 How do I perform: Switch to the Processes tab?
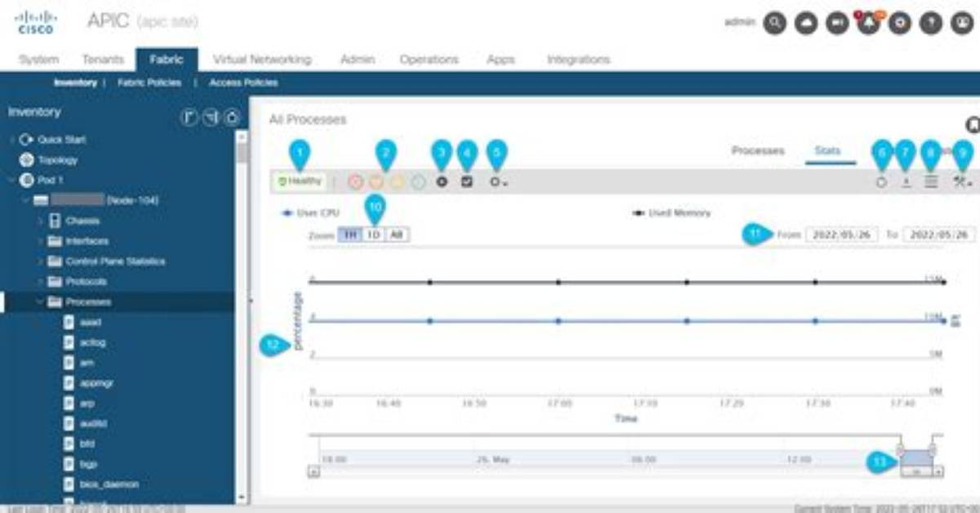click(x=758, y=150)
